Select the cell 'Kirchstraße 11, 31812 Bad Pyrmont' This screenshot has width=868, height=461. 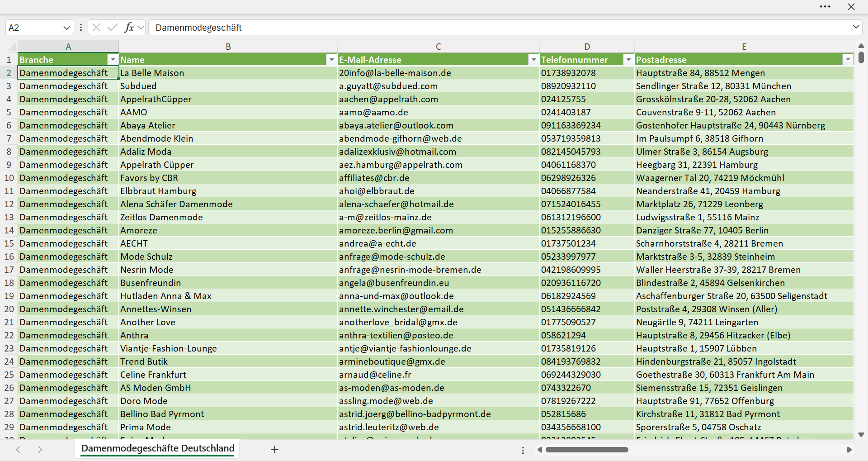tap(744, 414)
